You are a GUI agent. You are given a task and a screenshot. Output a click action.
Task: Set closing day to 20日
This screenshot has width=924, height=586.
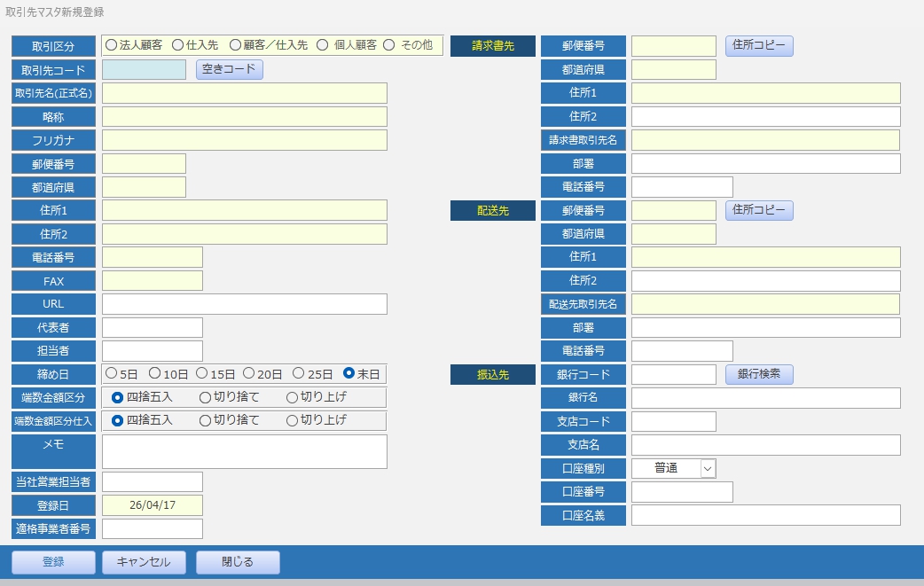click(x=249, y=374)
